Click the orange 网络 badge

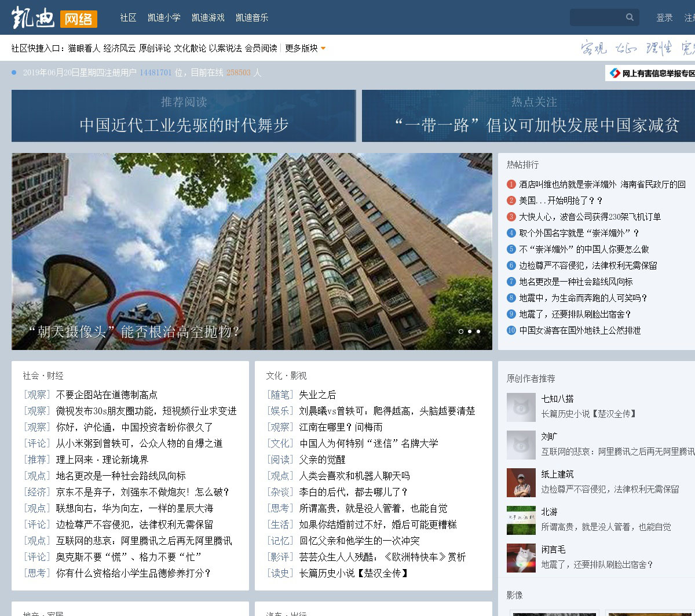point(79,19)
